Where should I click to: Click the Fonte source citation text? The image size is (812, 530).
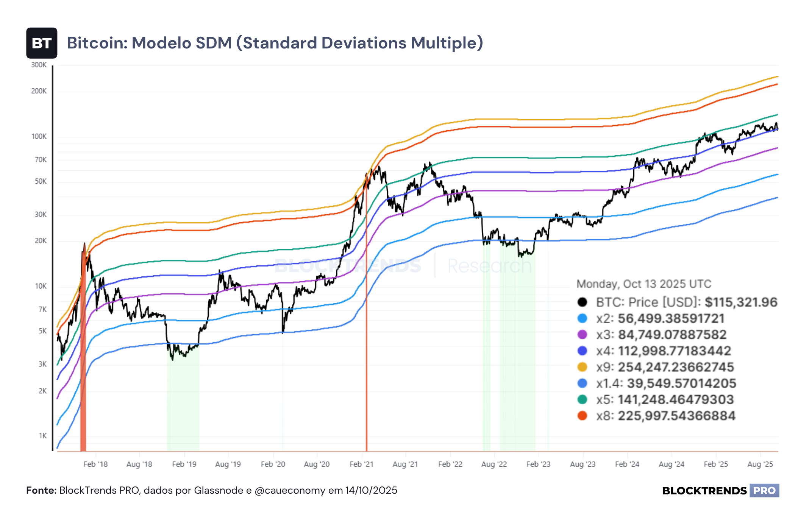212,491
